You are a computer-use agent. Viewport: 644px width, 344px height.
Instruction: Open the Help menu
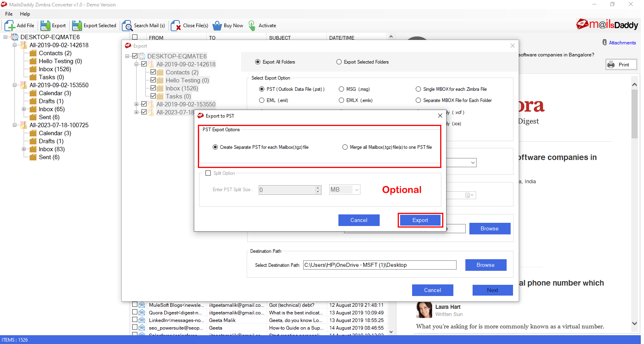tap(25, 14)
